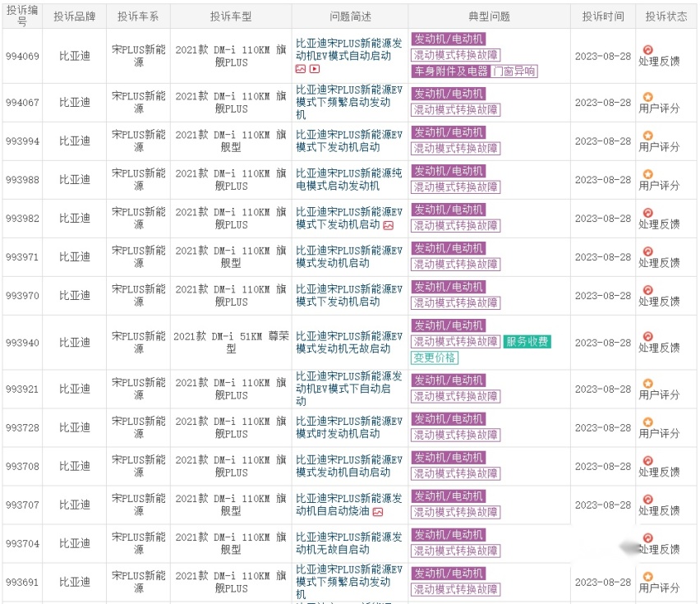Select complaint number 993728
This screenshot has height=604, width=700.
tap(22, 427)
